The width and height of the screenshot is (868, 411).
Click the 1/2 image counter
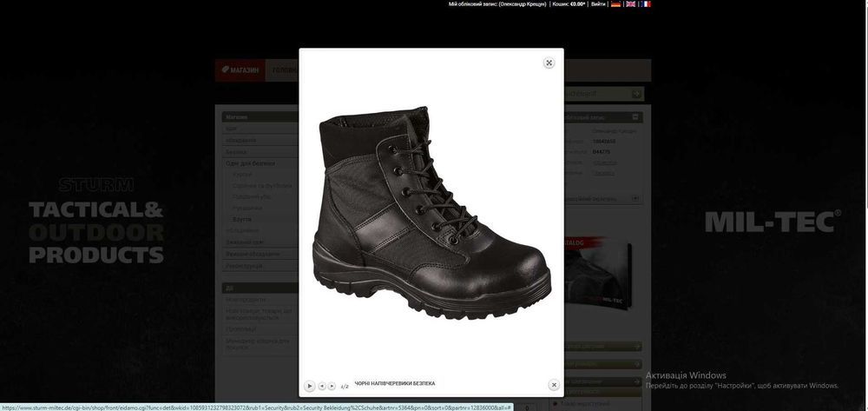pyautogui.click(x=345, y=386)
